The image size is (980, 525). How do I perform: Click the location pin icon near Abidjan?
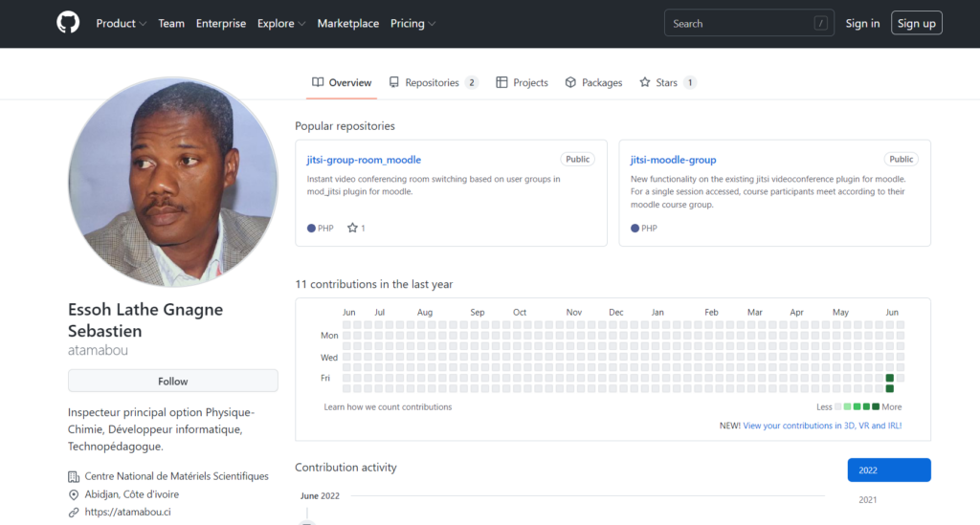(x=74, y=494)
